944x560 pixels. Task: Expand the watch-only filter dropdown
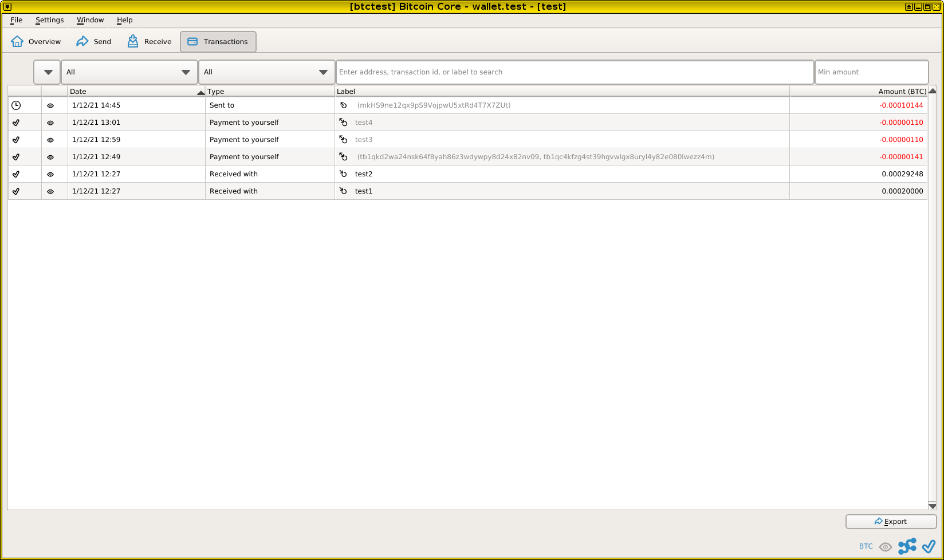click(x=47, y=72)
